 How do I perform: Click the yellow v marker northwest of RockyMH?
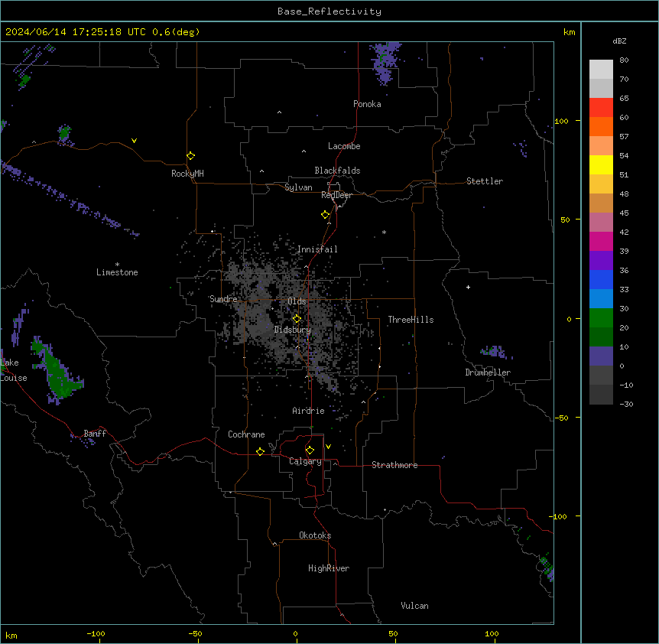click(x=134, y=141)
